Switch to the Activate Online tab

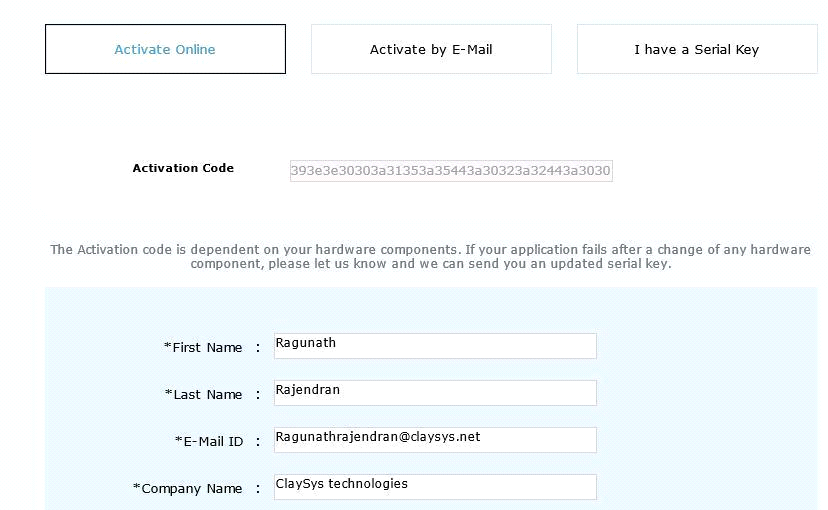165,49
